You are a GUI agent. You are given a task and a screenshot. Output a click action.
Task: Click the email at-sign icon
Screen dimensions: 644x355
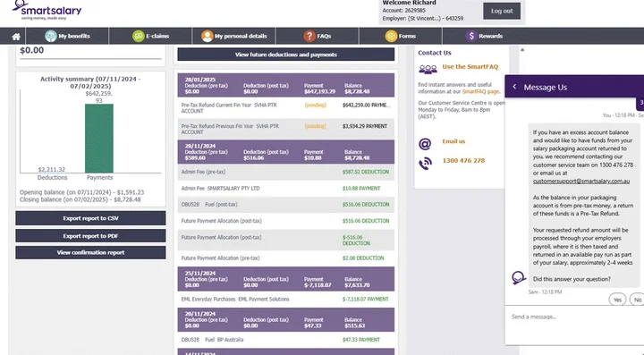[x=425, y=144]
